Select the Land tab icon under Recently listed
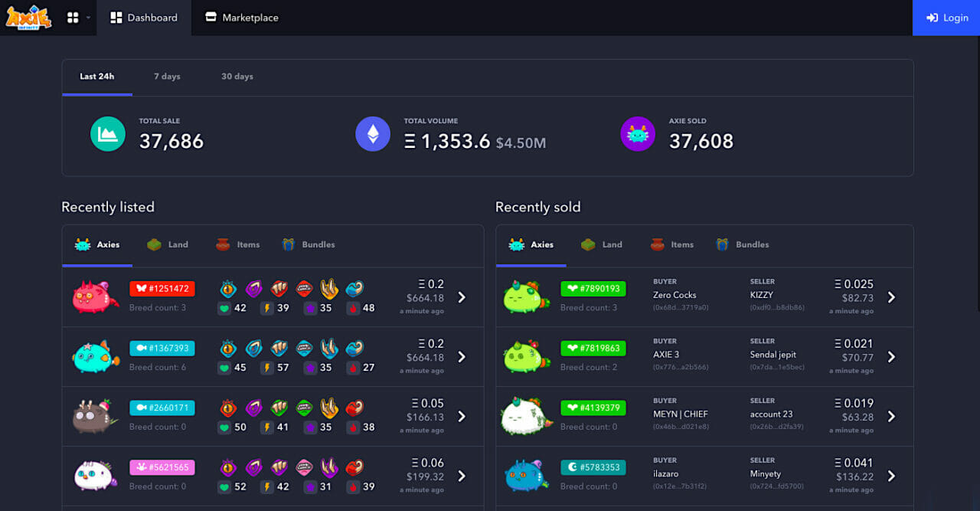Image resolution: width=980 pixels, height=511 pixels. click(153, 244)
